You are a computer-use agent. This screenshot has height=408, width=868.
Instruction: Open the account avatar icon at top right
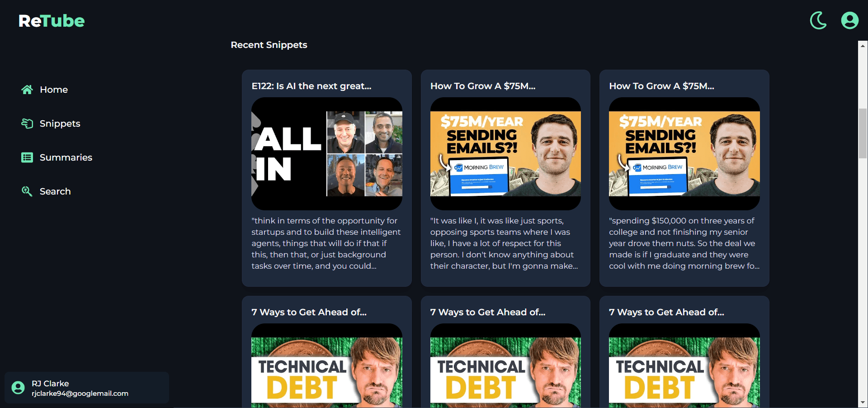[849, 21]
